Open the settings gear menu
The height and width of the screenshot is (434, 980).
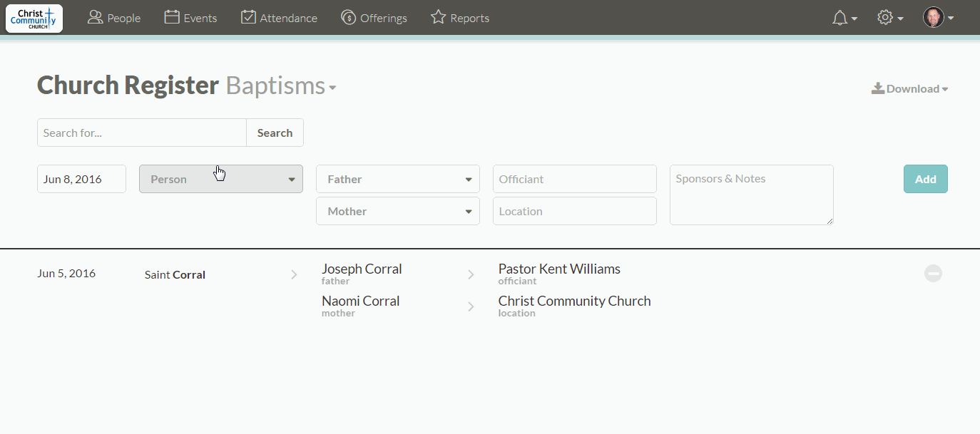click(889, 18)
